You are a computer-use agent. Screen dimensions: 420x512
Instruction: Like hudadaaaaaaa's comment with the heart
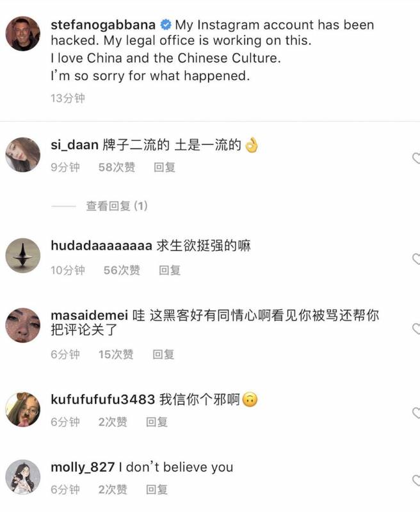416,259
